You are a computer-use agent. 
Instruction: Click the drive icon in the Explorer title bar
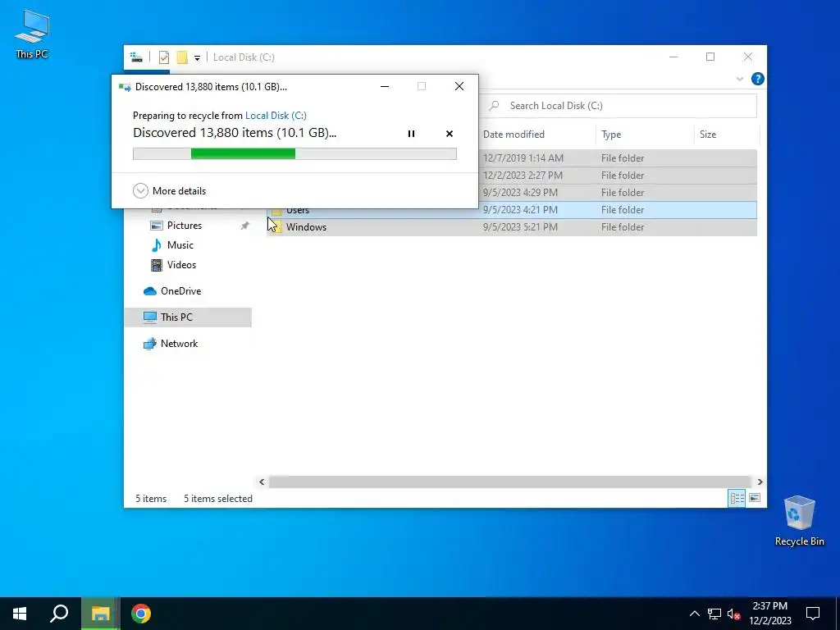point(137,57)
